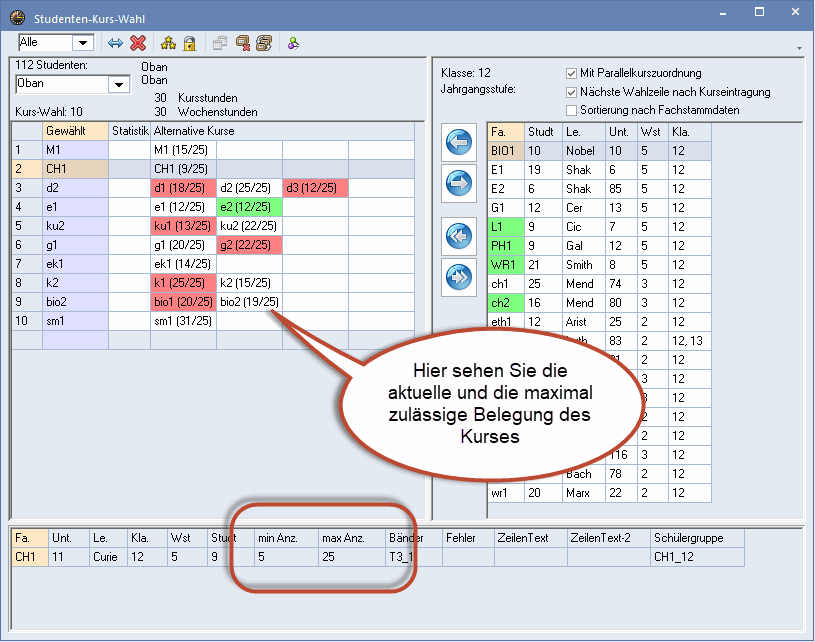Enable Sortierung nach Fachstammdaten checkbox
The height and width of the screenshot is (642, 815).
[x=571, y=110]
